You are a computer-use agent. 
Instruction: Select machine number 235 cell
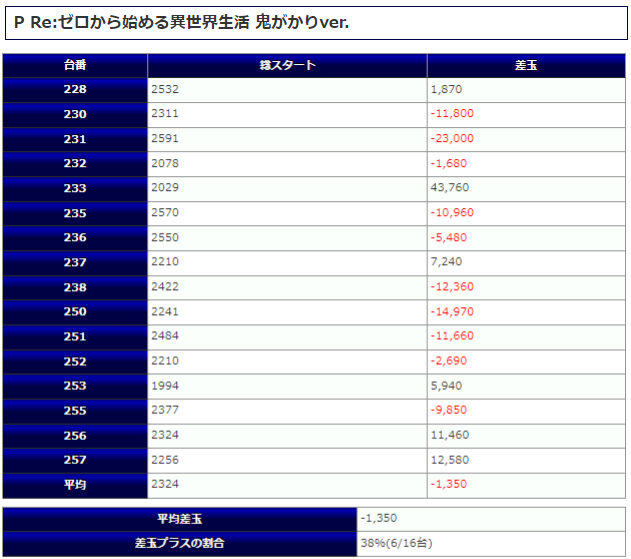coord(75,213)
